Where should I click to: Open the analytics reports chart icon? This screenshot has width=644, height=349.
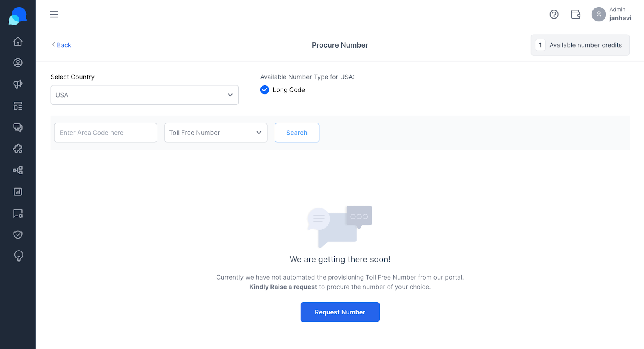pos(18,192)
